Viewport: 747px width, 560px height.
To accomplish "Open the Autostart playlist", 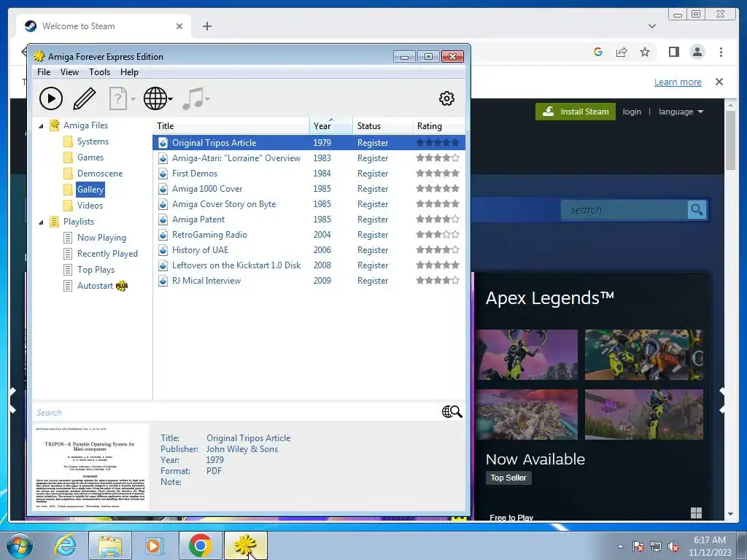I will (96, 286).
